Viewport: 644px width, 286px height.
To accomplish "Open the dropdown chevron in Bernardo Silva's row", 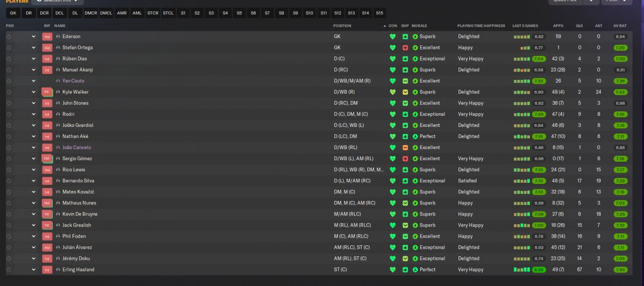I will [x=34, y=181].
